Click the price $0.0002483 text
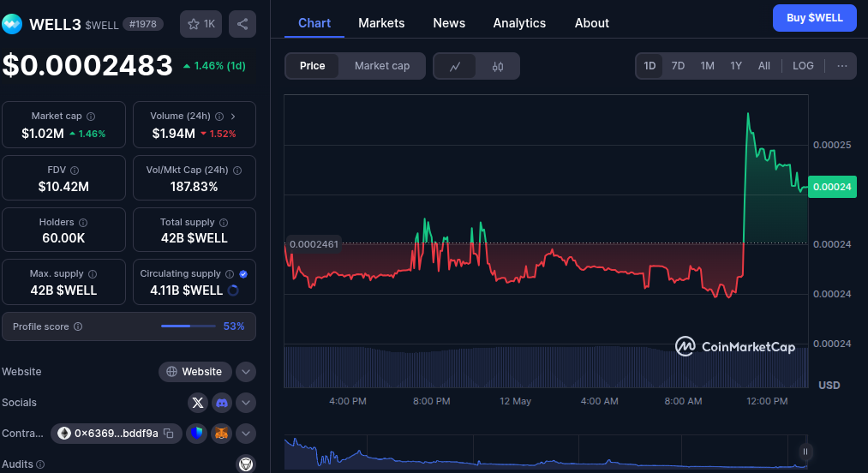This screenshot has width=868, height=473. [87, 65]
